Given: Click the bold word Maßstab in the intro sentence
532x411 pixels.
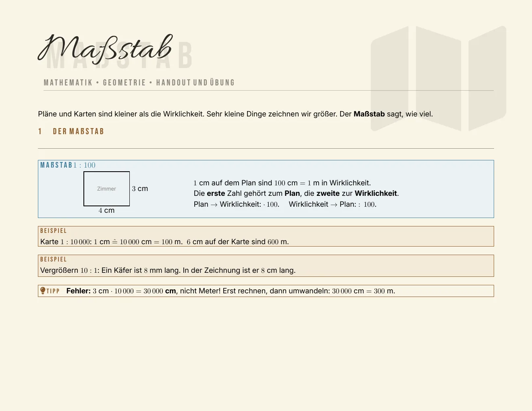Looking at the screenshot, I should tap(369, 114).
